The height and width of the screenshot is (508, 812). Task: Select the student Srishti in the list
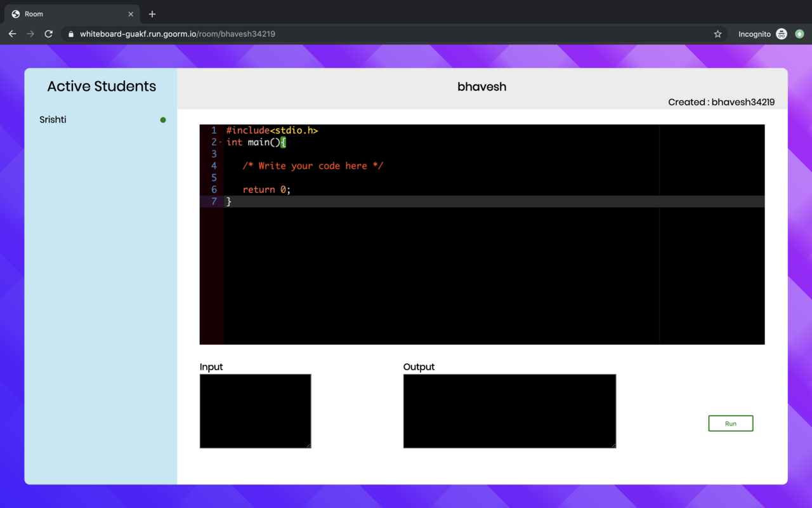point(53,119)
